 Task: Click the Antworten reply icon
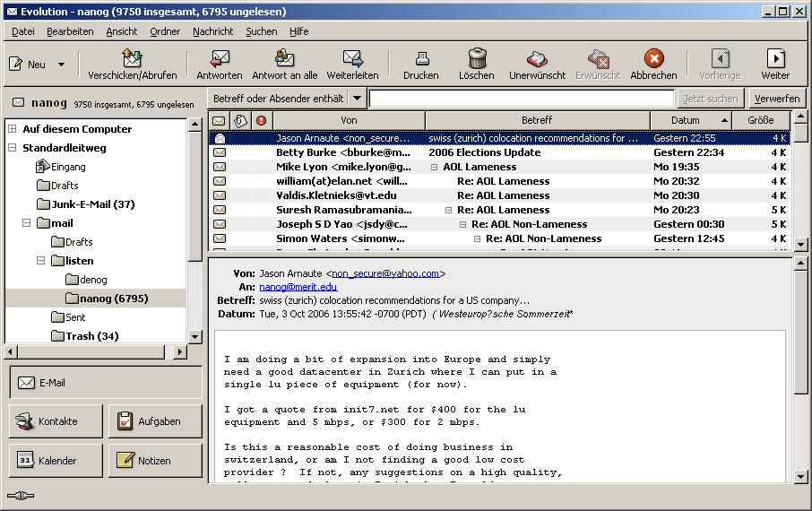[219, 59]
